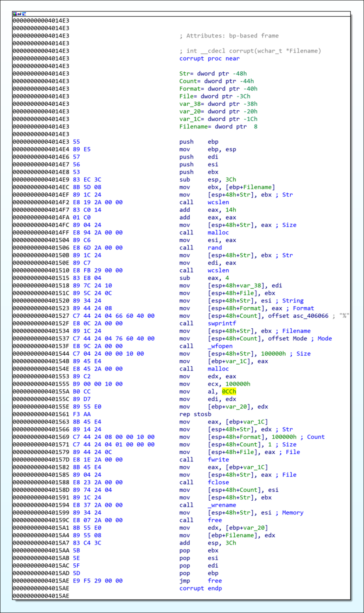Select 'var_20= dword ptr -20h' line
The width and height of the screenshot is (364, 613).
(219, 112)
